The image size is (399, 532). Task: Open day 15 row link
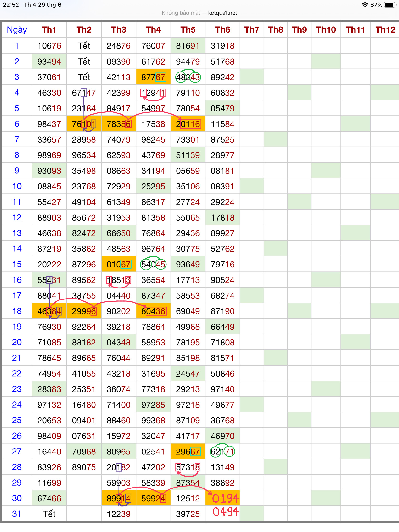[17, 264]
